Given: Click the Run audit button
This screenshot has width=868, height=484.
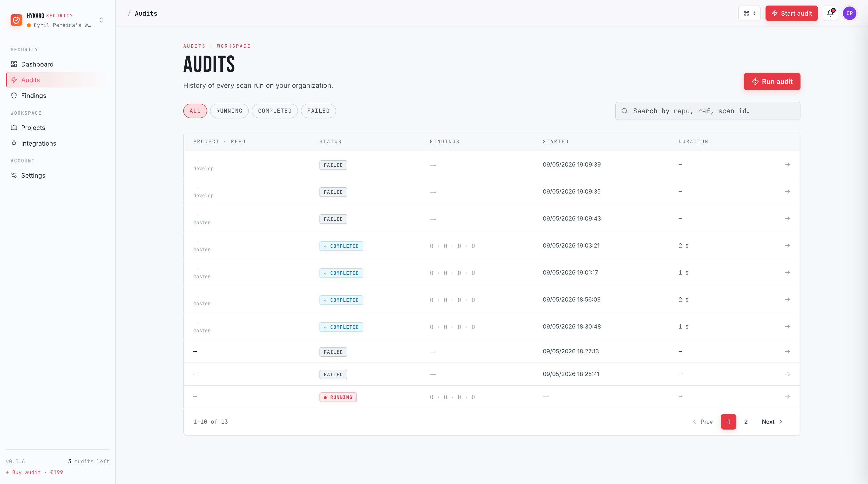Looking at the screenshot, I should [772, 81].
